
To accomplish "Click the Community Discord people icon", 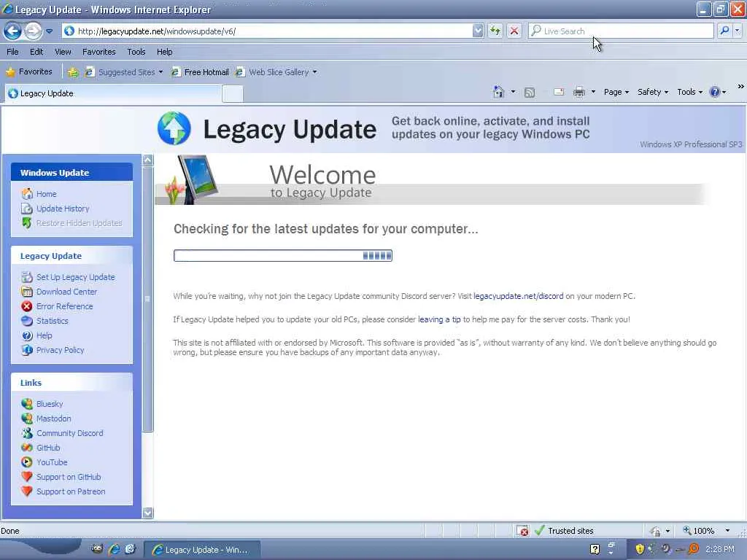I will coord(27,433).
